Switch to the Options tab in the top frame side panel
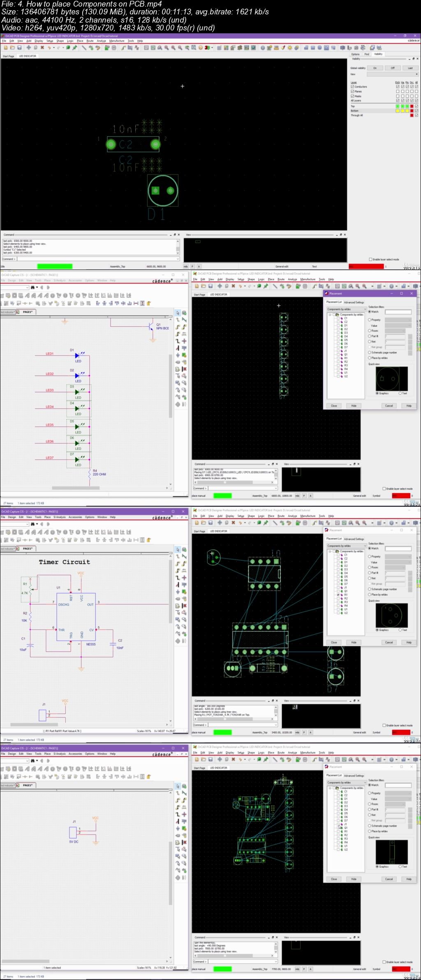Image resolution: width=421 pixels, height=980 pixels. coord(355,54)
